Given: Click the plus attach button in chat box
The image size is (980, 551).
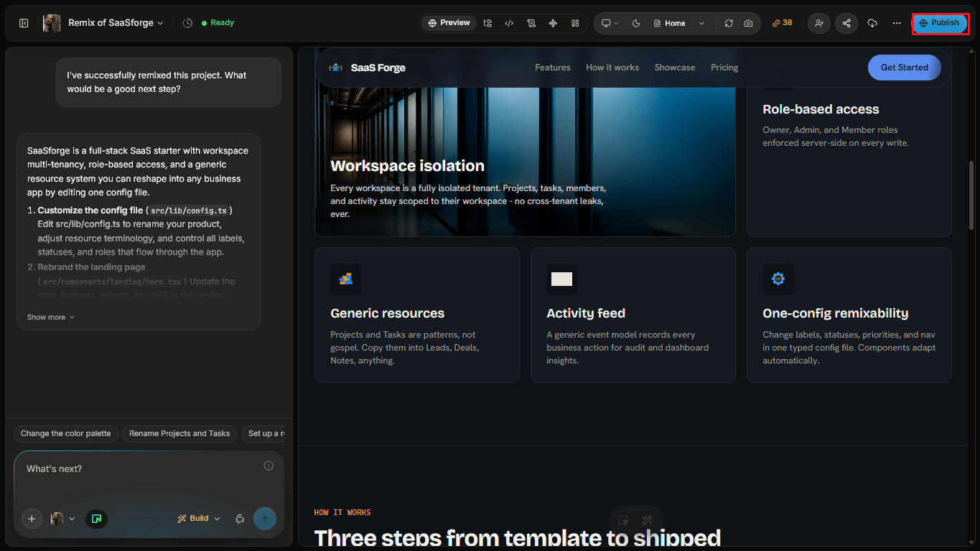Looking at the screenshot, I should point(32,519).
